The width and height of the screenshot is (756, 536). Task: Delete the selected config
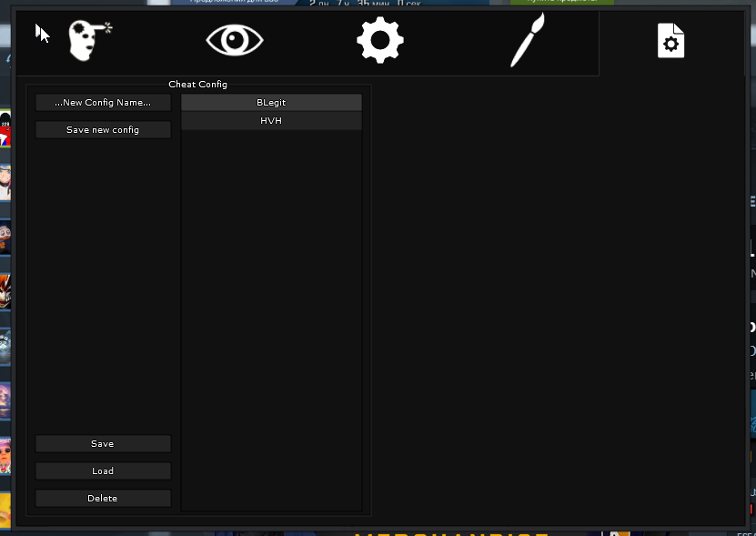[103, 499]
